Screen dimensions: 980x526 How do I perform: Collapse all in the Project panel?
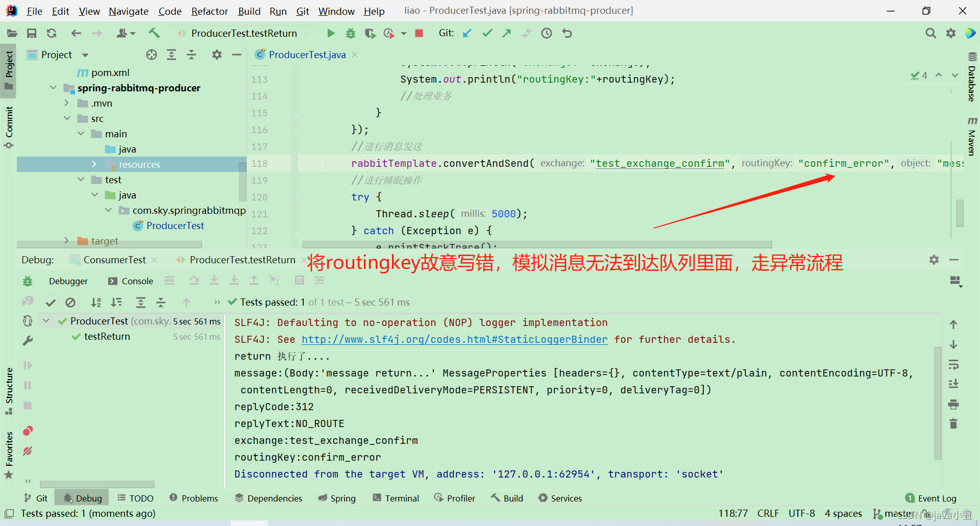[x=191, y=55]
